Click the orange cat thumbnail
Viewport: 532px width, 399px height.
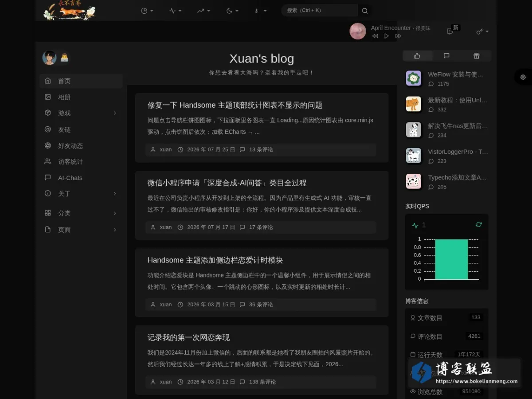(x=414, y=104)
